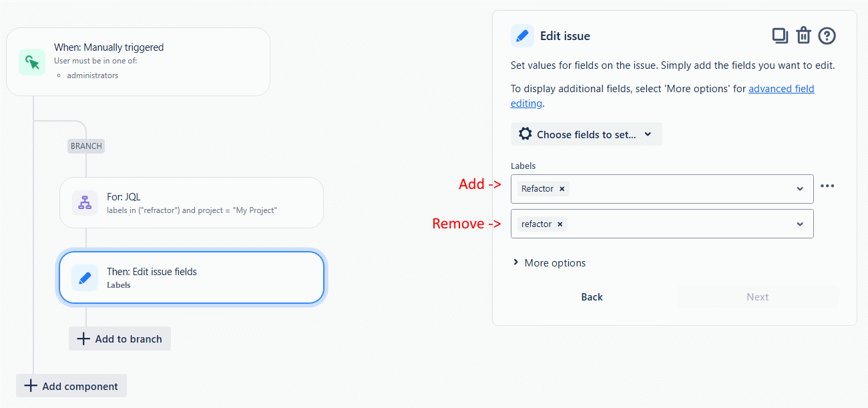Delete the Edit issue component
The height and width of the screenshot is (408, 868).
click(803, 35)
